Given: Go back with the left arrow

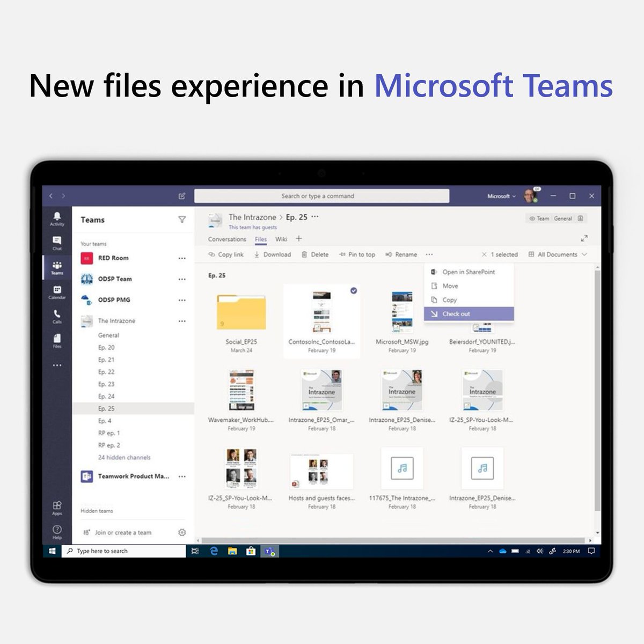Looking at the screenshot, I should coord(51,196).
